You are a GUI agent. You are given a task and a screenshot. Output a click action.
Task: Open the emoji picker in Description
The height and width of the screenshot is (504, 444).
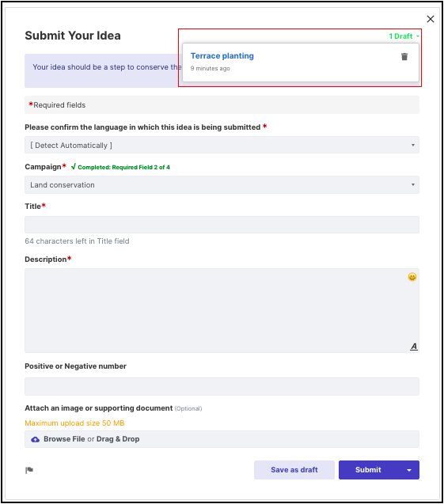click(x=412, y=277)
